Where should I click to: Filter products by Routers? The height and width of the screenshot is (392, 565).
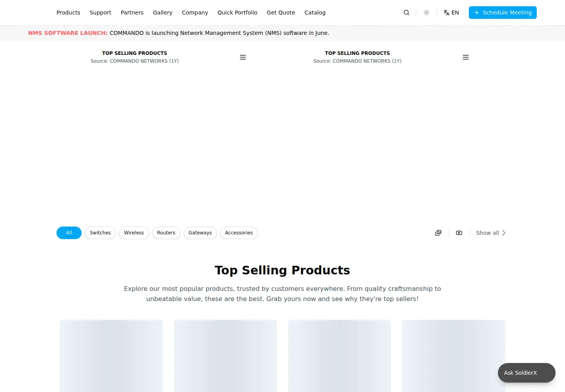pyautogui.click(x=166, y=233)
